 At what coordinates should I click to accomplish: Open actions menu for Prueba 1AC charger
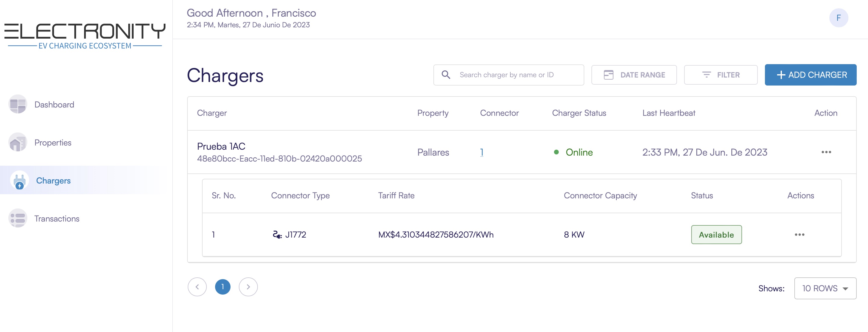point(826,152)
